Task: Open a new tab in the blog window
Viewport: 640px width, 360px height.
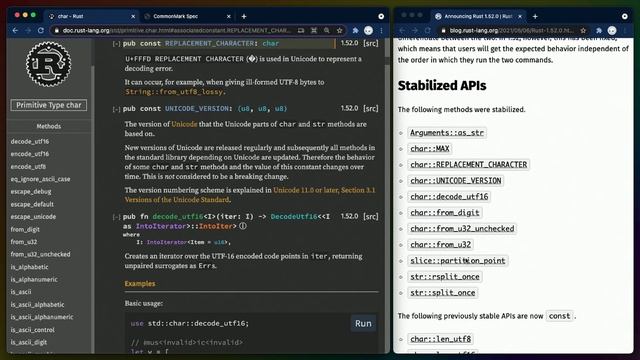Action: click(535, 16)
